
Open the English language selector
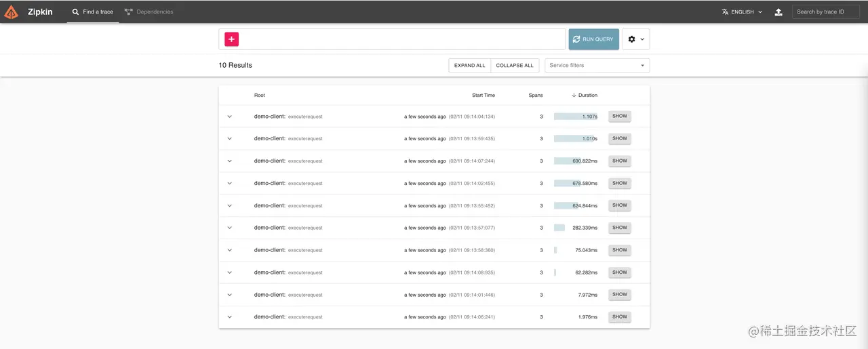(743, 12)
